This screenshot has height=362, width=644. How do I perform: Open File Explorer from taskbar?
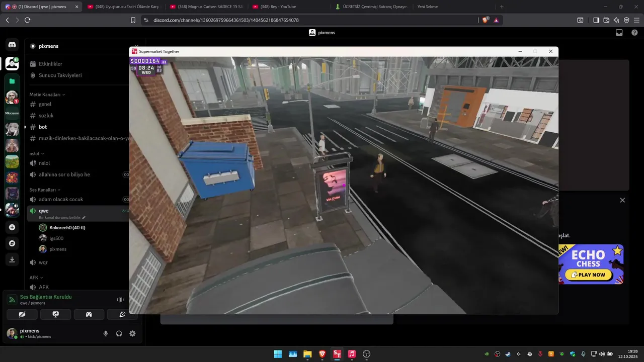307,354
